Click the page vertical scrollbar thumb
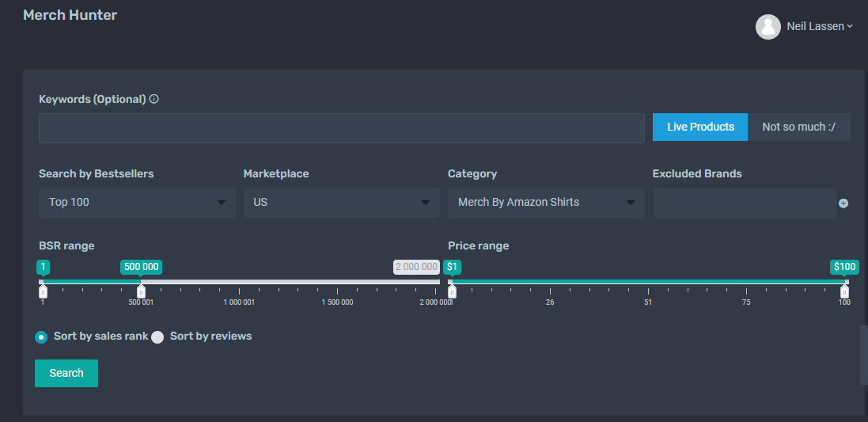Viewport: 868px width, 422px height. point(863,355)
